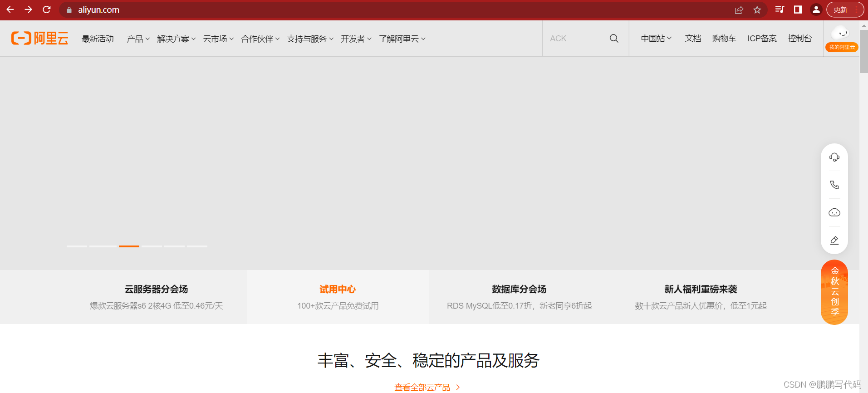Select the first carousel slide indicator

click(77, 246)
